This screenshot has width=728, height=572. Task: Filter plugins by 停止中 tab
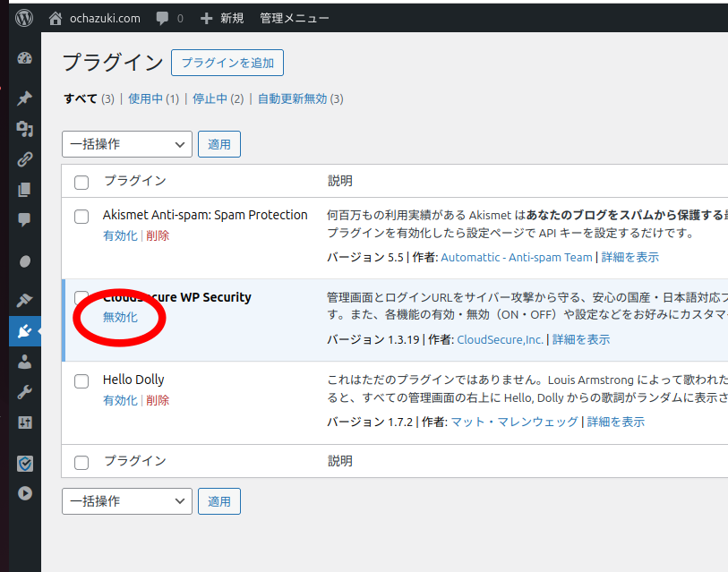pyautogui.click(x=211, y=99)
